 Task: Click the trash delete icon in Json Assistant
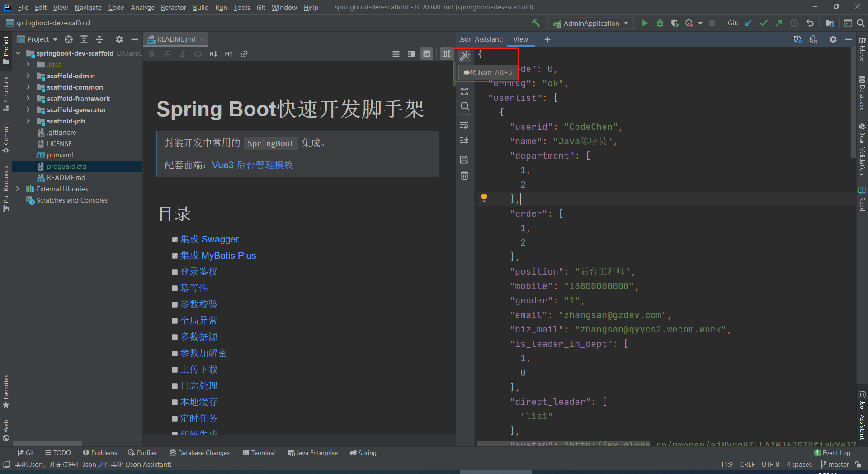(464, 175)
